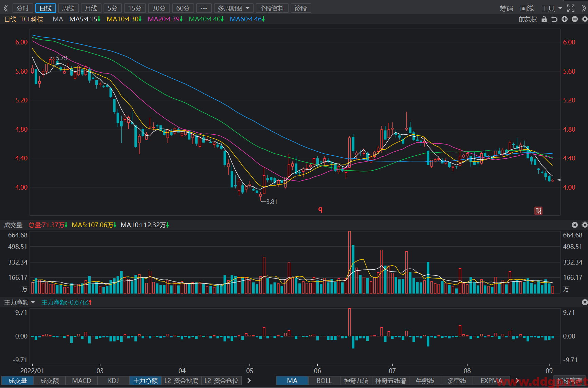Screen dimensions: 588x388
Task: Select L2-资金仓位 tab
Action: (x=221, y=381)
